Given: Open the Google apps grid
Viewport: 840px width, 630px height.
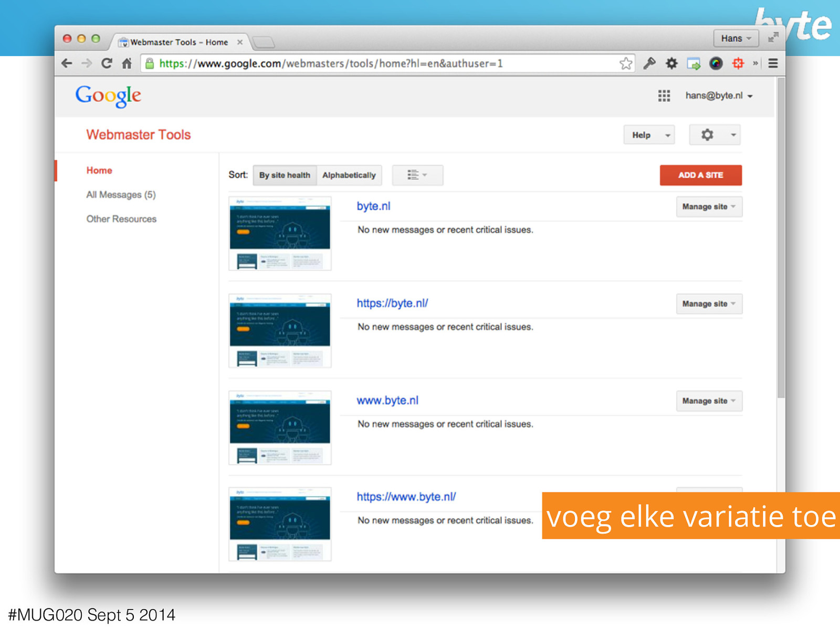Looking at the screenshot, I should (664, 96).
